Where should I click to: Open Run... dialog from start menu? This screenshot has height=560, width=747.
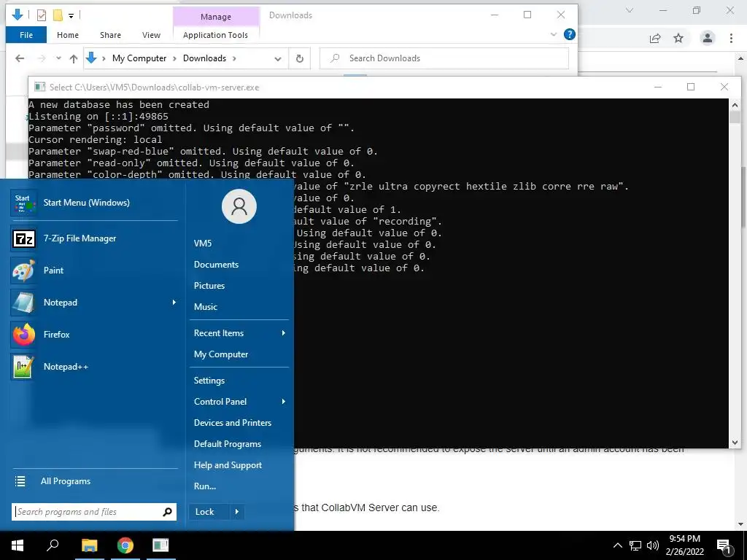pyautogui.click(x=205, y=486)
